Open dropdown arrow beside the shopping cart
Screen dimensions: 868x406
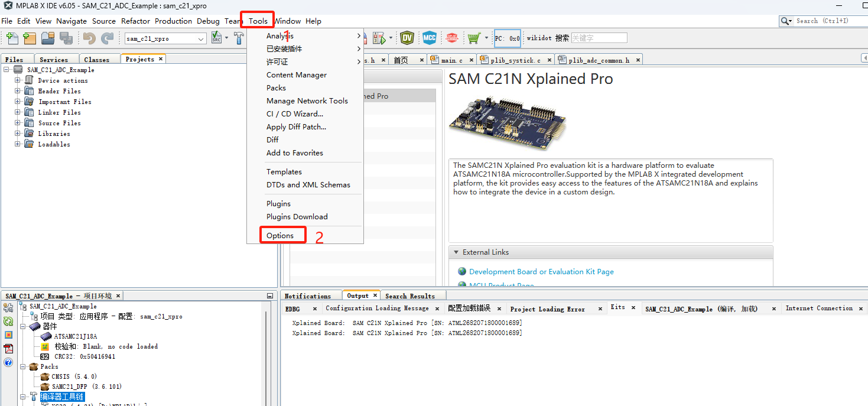pos(486,38)
